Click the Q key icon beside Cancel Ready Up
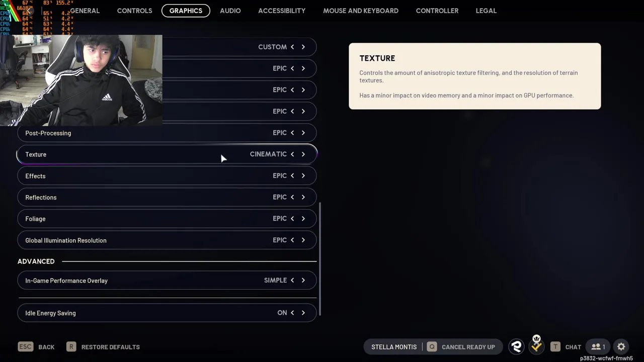The image size is (644, 362). (x=432, y=347)
